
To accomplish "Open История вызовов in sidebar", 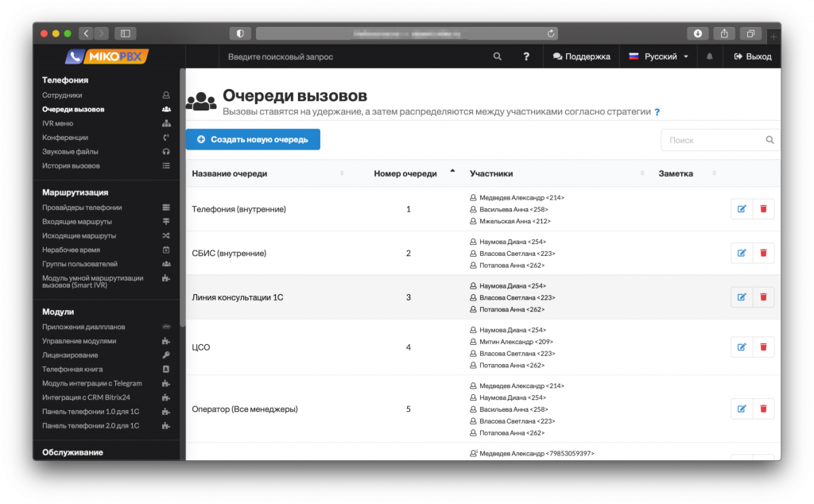I will [x=72, y=166].
